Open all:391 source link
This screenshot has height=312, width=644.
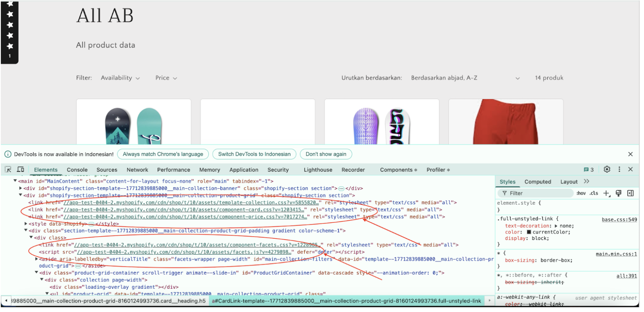click(x=626, y=276)
